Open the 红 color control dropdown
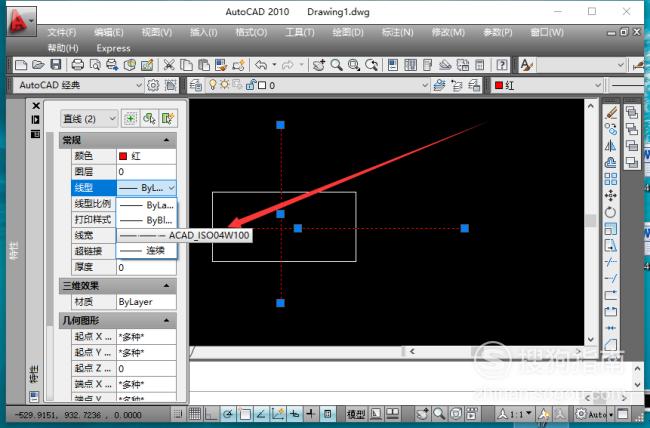The image size is (650, 428). [x=597, y=85]
